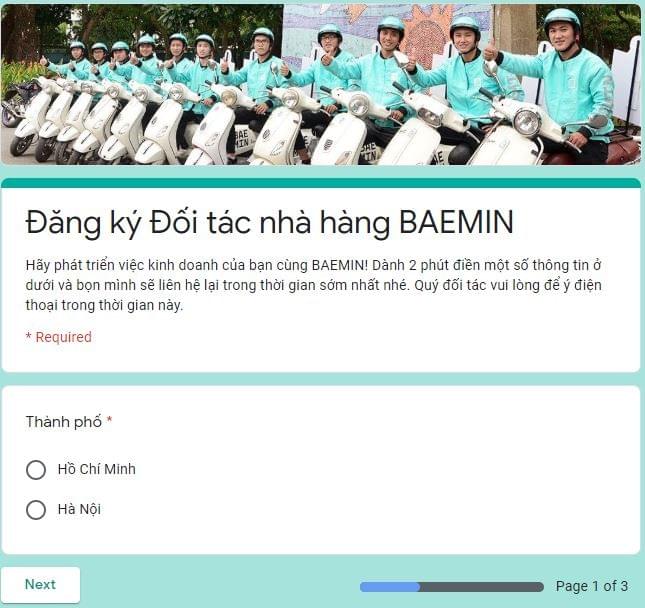Click the headlight of the front-right scooter
The width and height of the screenshot is (645, 608).
pyautogui.click(x=527, y=122)
